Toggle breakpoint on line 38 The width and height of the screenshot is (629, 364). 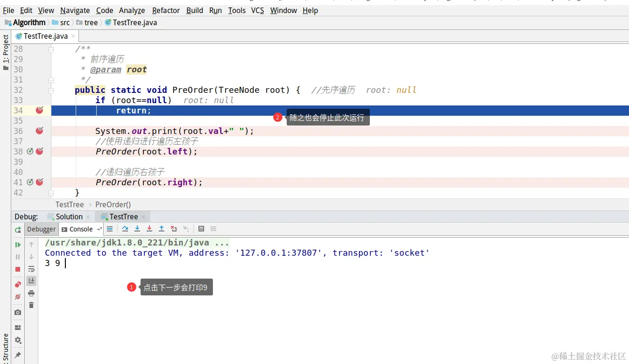pyautogui.click(x=40, y=151)
